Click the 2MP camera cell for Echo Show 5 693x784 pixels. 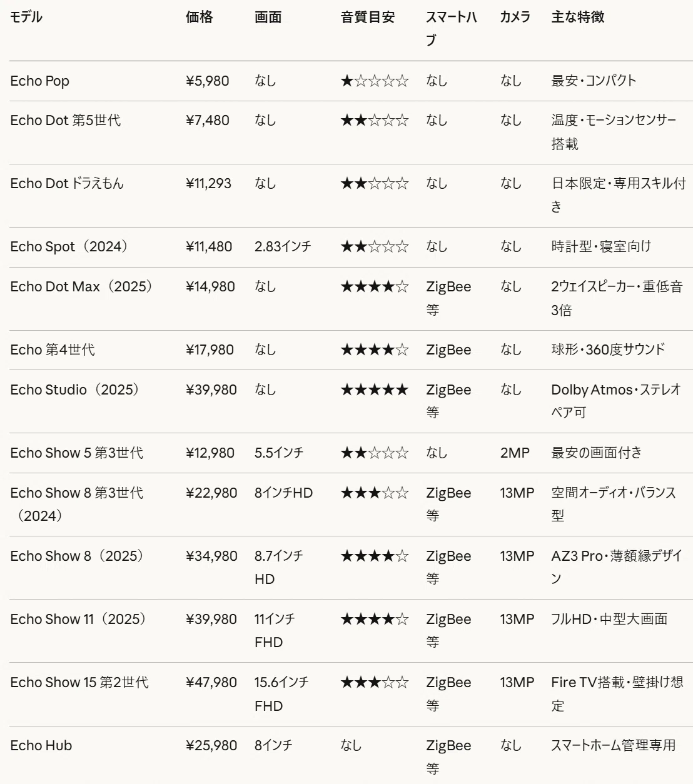(515, 453)
